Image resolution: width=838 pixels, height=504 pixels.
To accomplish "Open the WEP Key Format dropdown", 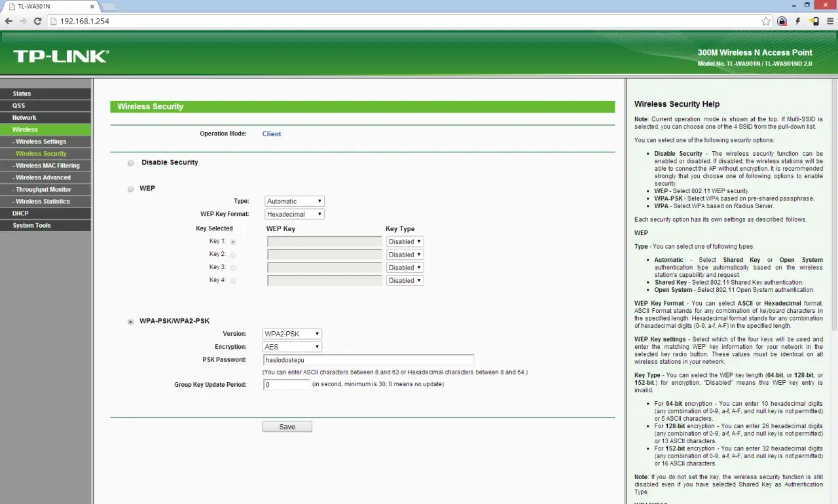I will tap(295, 214).
